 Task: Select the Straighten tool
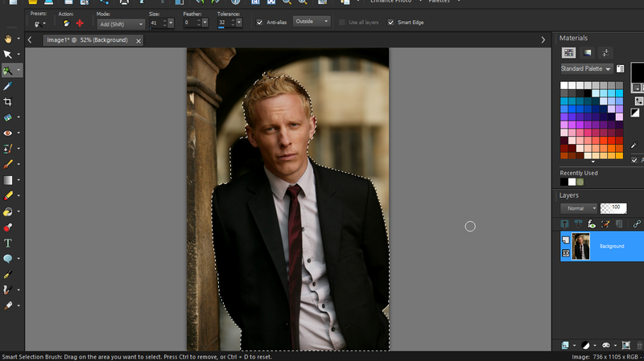click(8, 117)
